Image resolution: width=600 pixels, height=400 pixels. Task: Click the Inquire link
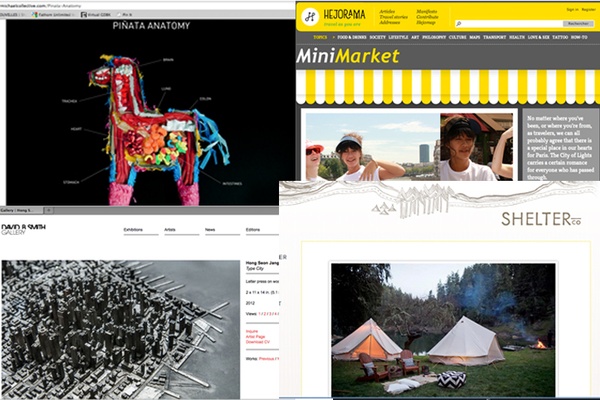(x=252, y=331)
